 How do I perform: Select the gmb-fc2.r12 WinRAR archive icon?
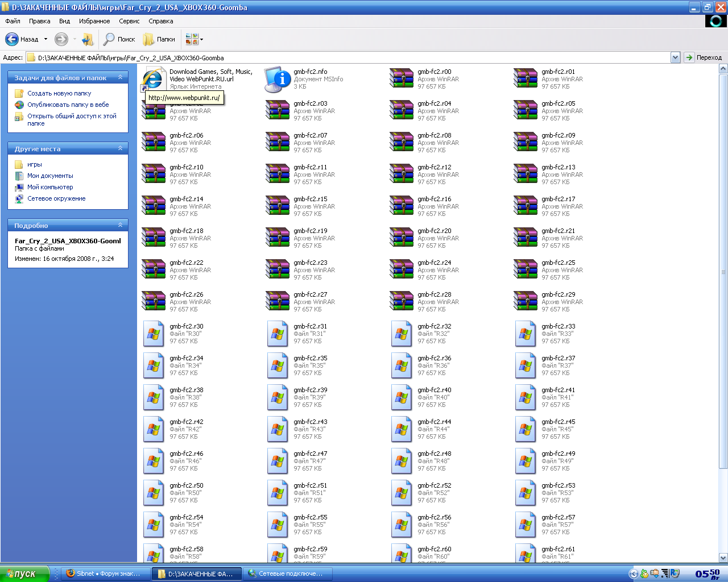(402, 174)
